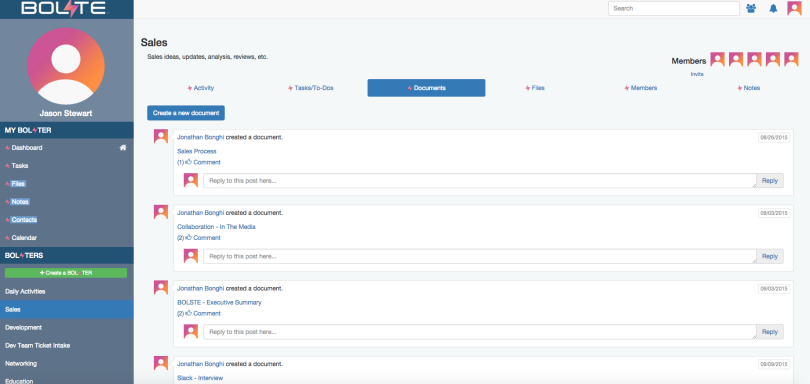Open the Sales Process document link

click(x=196, y=151)
